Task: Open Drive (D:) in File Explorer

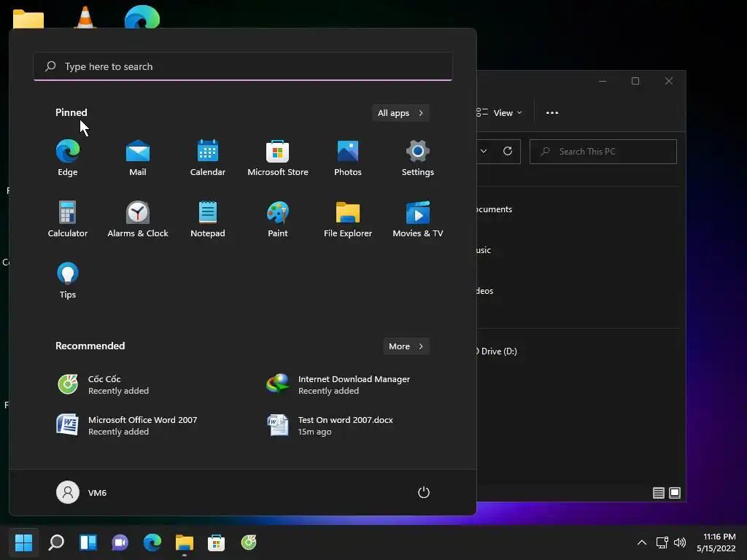Action: pyautogui.click(x=496, y=351)
